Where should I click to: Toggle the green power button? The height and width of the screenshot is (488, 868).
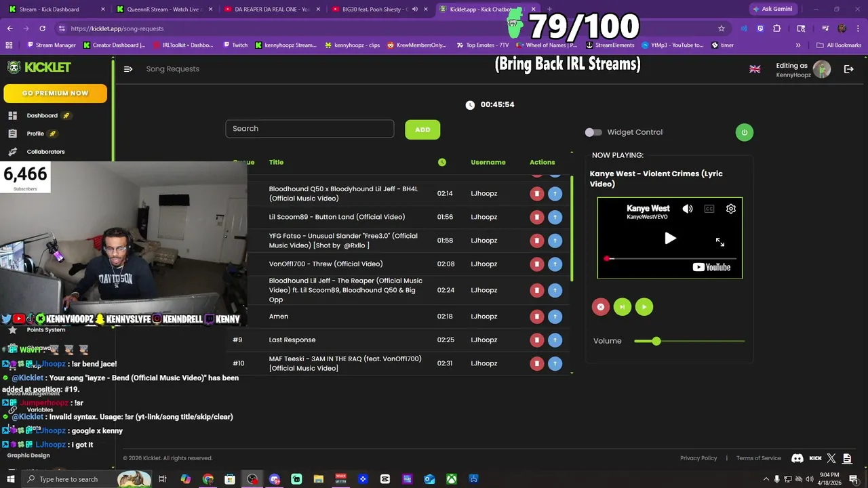tap(744, 132)
